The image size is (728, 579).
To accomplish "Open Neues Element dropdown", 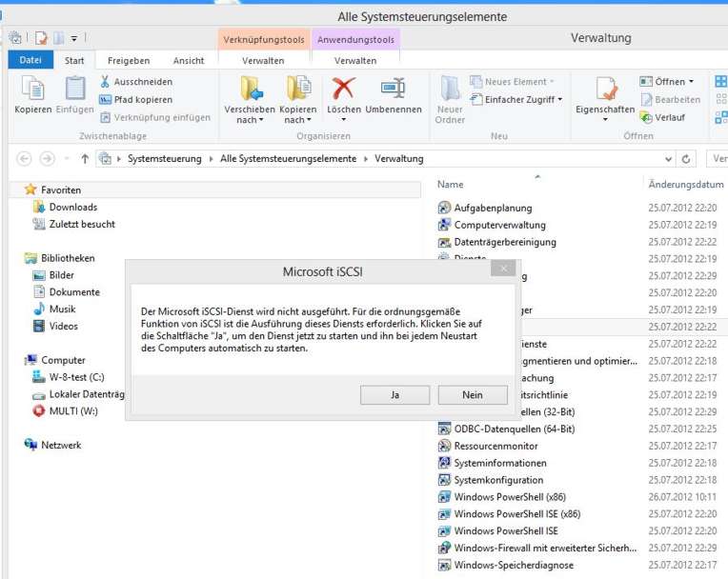I will pyautogui.click(x=513, y=82).
